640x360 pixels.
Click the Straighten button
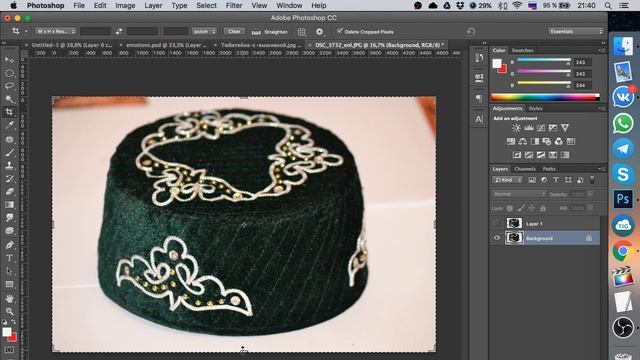click(270, 32)
